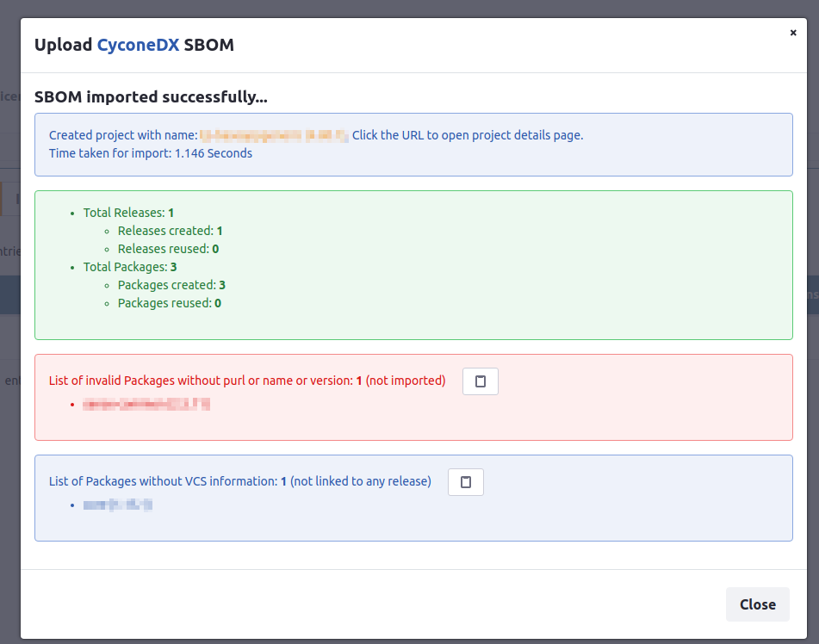Click the Releases created count
Image resolution: width=819 pixels, height=644 pixels.
220,231
